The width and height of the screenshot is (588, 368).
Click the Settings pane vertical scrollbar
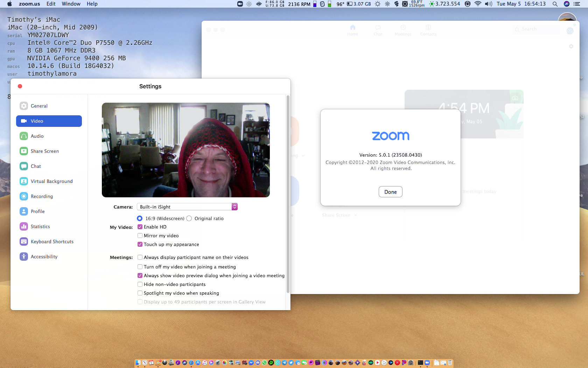(288, 194)
